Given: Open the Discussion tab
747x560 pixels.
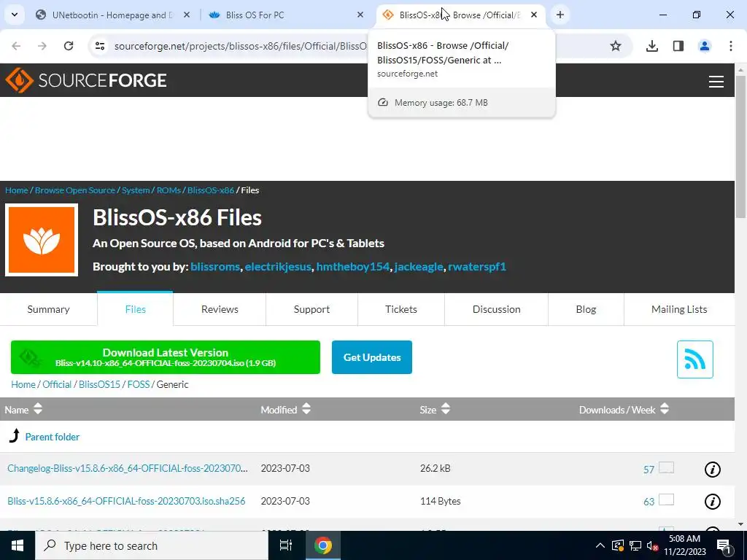Looking at the screenshot, I should [496, 309].
